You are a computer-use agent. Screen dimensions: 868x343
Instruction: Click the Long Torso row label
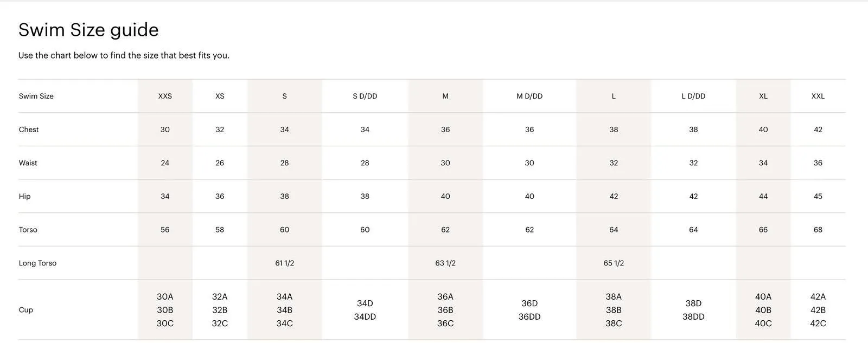pos(37,263)
